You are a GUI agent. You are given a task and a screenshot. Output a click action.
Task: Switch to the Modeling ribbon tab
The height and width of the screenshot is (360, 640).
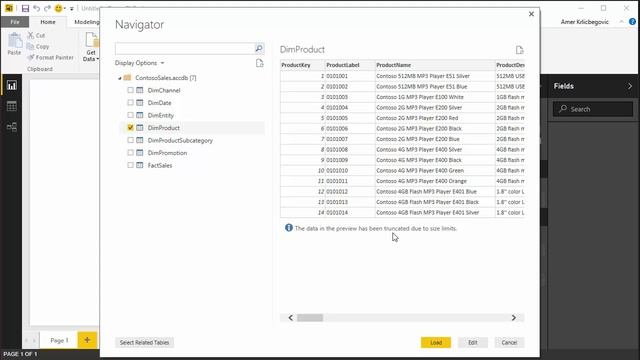point(87,22)
